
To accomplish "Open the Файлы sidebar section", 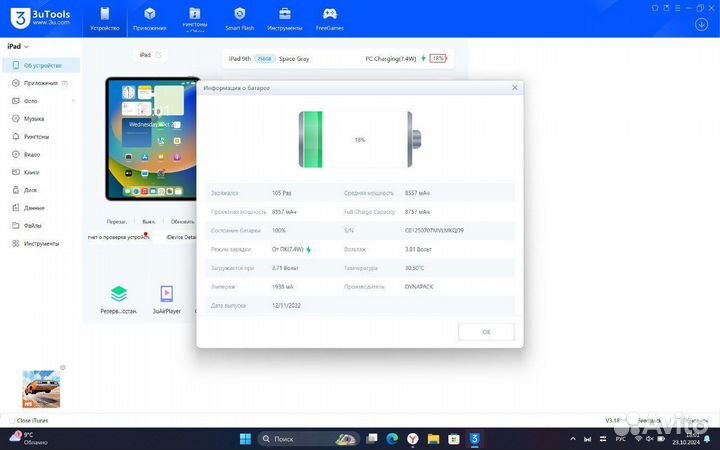I will coord(33,226).
